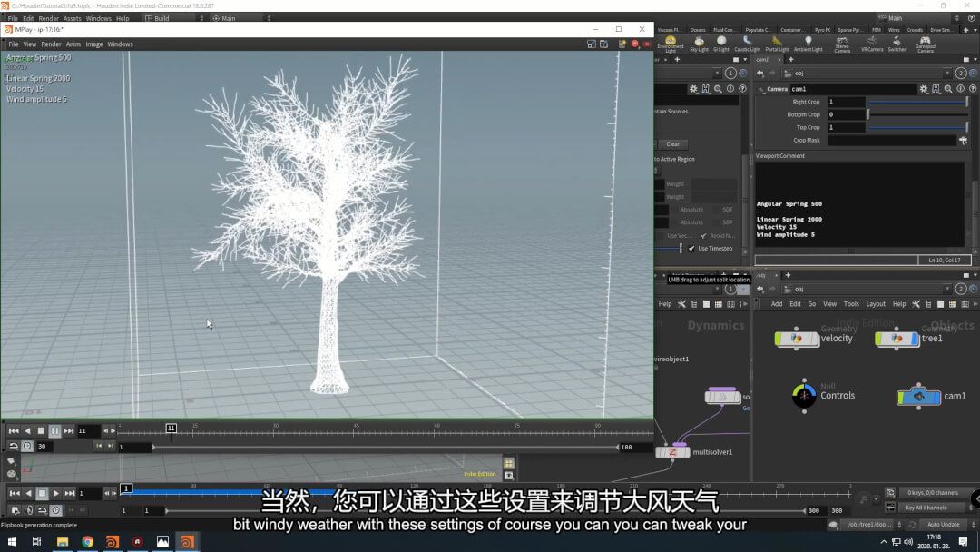Open network editor Tools menu

[851, 304]
